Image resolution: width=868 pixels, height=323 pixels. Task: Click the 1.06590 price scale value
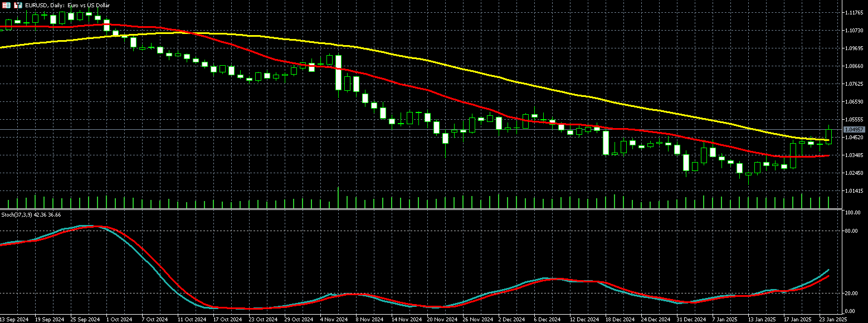854,101
